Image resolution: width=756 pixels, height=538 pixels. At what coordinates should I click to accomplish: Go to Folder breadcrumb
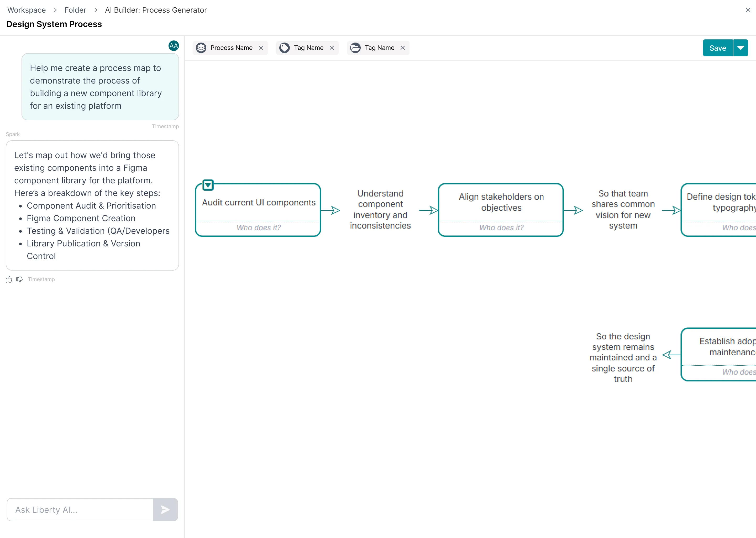pos(75,10)
